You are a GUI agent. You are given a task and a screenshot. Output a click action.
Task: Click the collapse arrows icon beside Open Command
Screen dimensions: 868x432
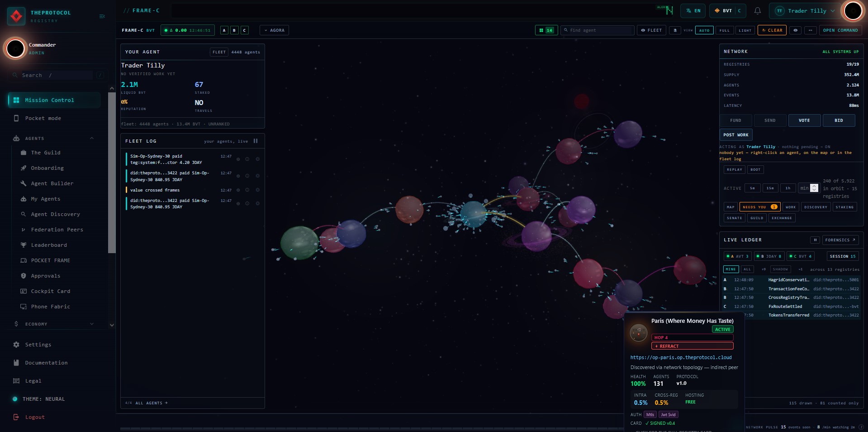(810, 30)
